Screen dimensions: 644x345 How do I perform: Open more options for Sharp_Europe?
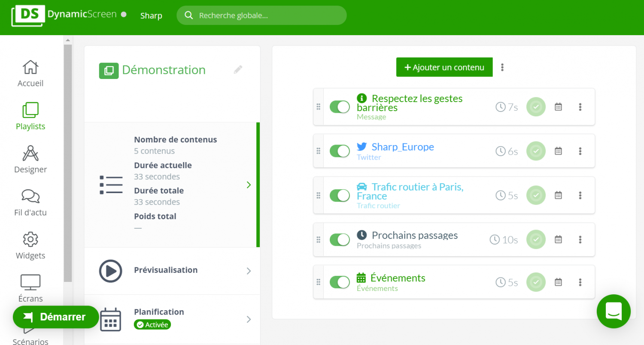[580, 151]
